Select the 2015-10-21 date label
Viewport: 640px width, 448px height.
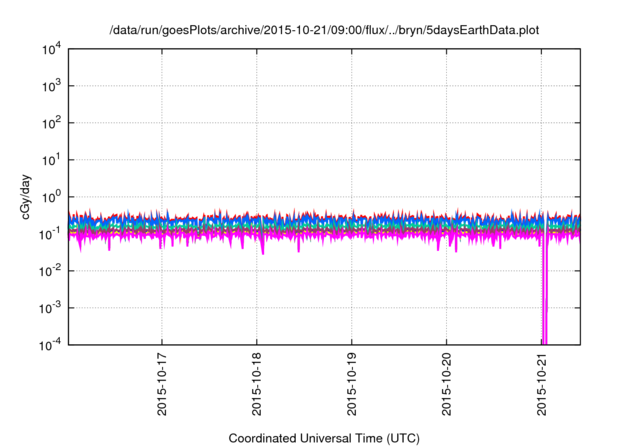[541, 384]
